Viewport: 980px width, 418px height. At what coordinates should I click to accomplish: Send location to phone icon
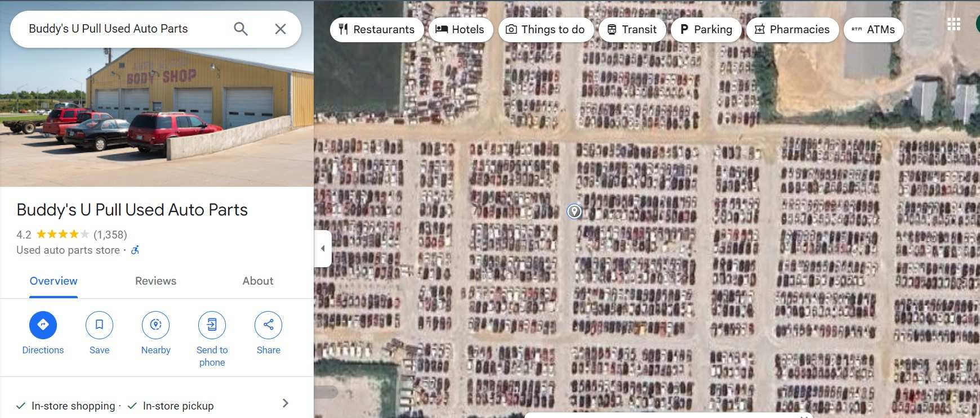click(212, 325)
